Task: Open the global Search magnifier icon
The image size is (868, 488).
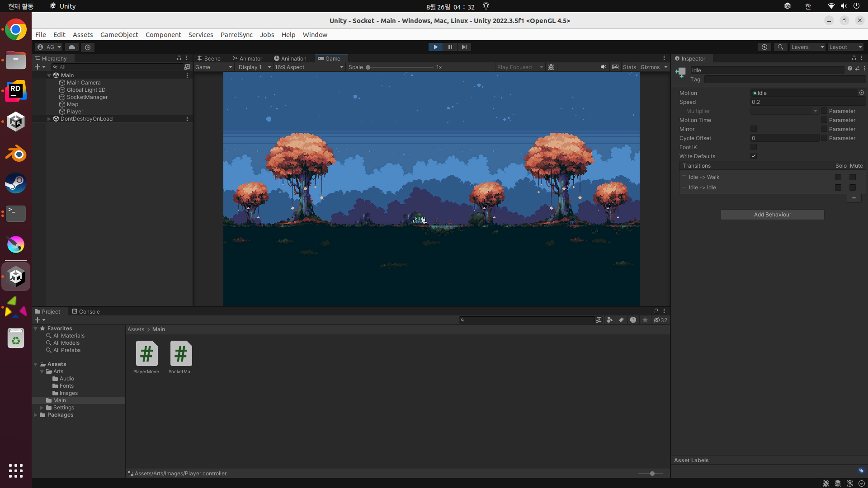Action: [x=780, y=47]
